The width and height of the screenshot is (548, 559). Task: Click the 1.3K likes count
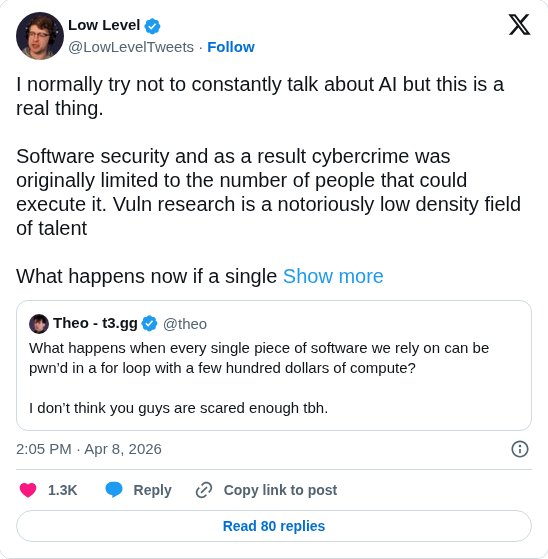62,490
